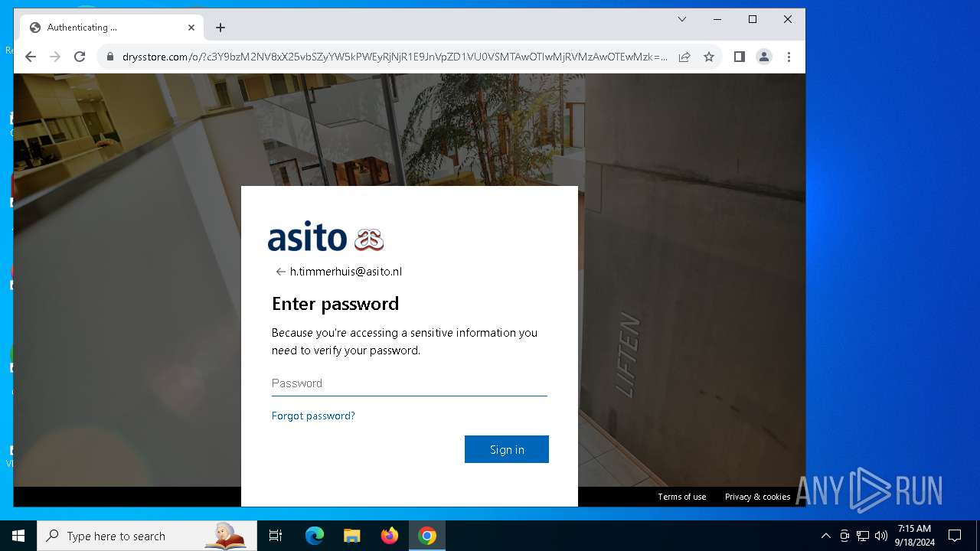
Task: Open File Explorer from taskbar
Action: 352,536
